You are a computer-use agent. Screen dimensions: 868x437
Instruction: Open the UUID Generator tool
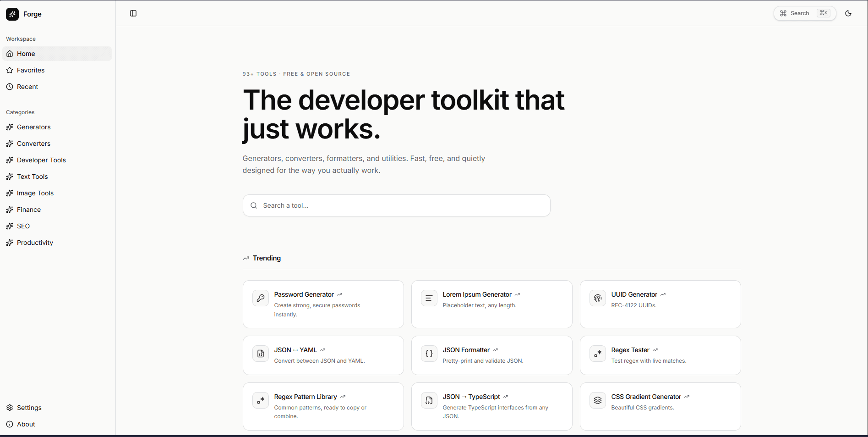pos(661,304)
